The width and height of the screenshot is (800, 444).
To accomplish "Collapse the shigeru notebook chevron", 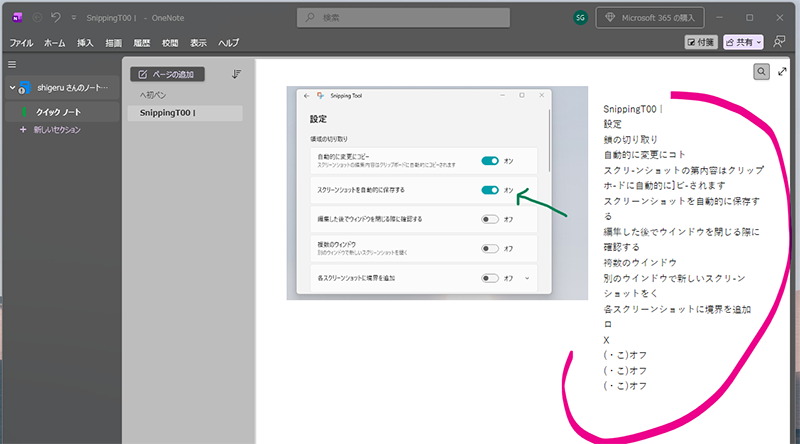I will pos(11,88).
